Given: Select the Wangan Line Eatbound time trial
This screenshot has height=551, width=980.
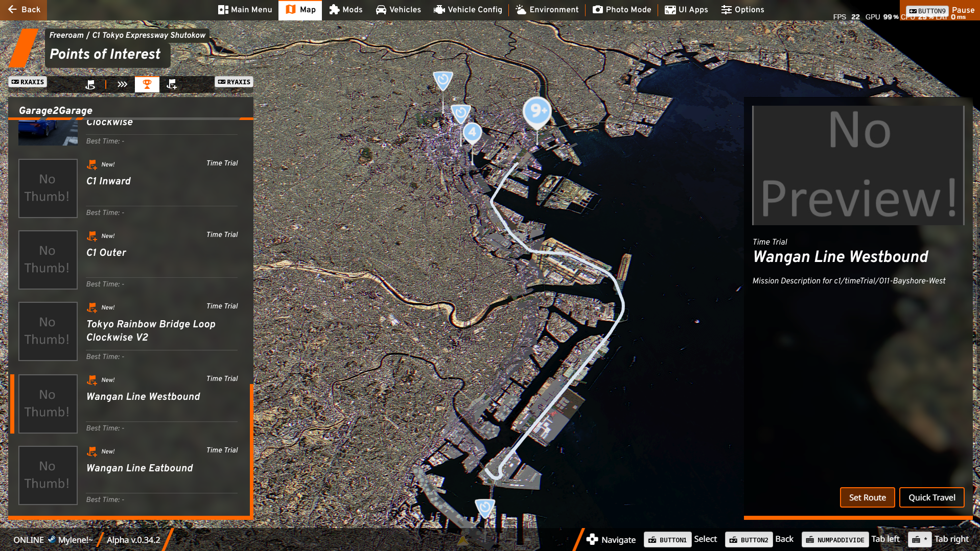Looking at the screenshot, I should (130, 475).
